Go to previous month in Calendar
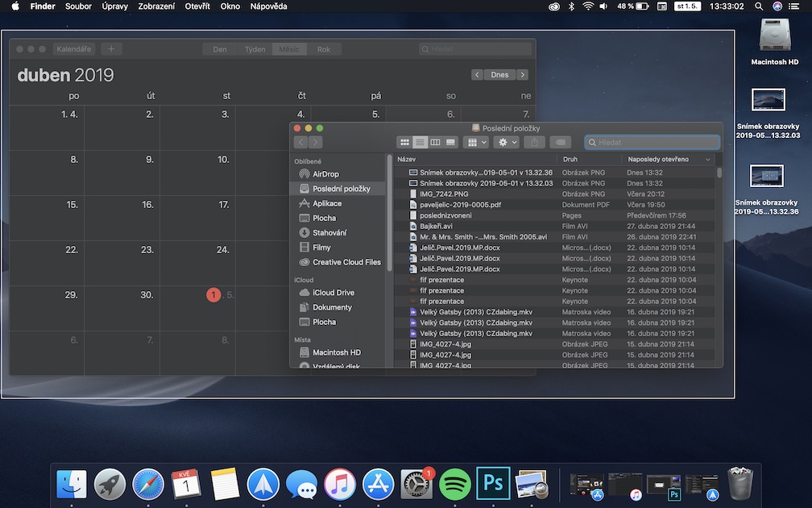This screenshot has height=508, width=812. coord(477,75)
